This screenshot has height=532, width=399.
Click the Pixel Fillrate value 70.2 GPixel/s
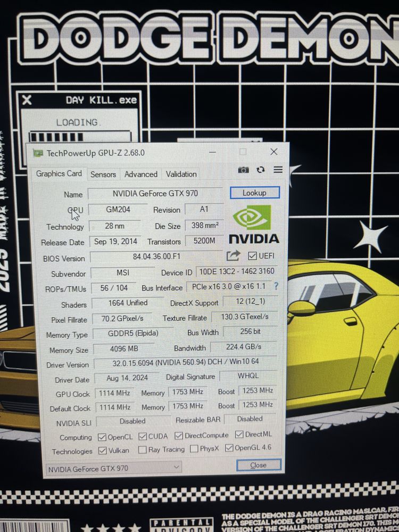pyautogui.click(x=122, y=319)
